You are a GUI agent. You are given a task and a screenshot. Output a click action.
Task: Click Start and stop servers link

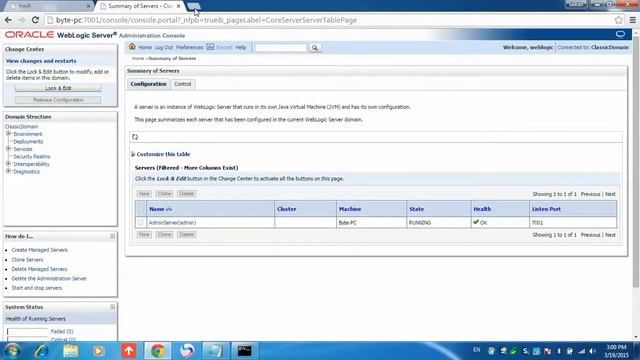click(x=37, y=288)
